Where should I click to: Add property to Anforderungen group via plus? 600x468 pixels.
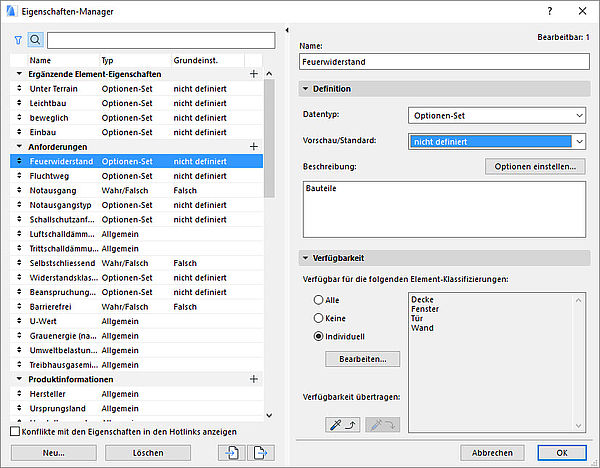click(254, 146)
